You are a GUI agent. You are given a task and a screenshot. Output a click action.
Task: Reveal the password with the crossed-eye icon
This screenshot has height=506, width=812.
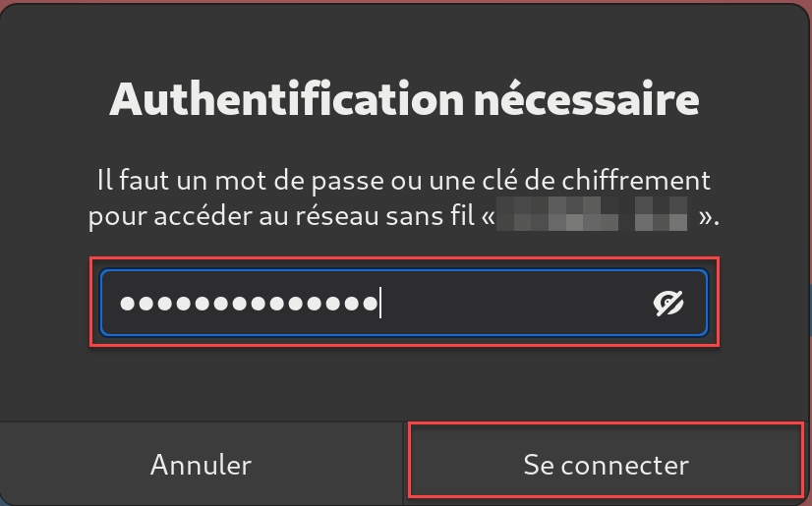pos(668,304)
